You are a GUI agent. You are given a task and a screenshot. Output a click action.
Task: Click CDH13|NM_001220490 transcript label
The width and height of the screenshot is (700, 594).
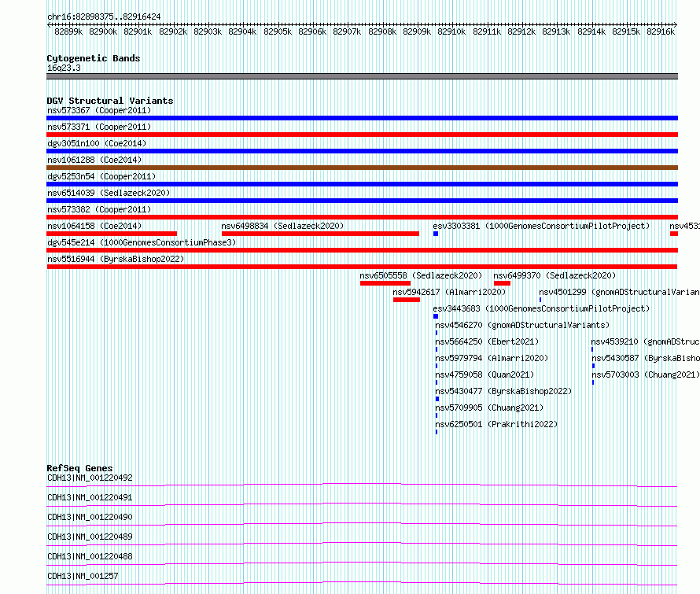tap(90, 517)
